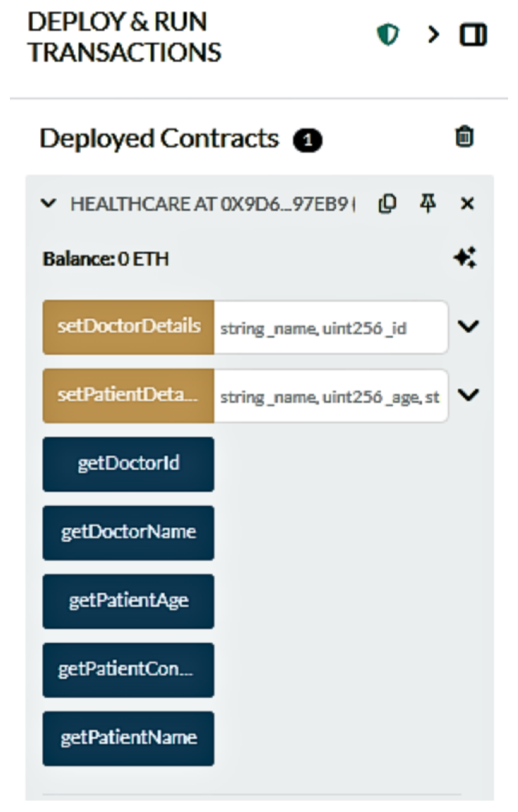The image size is (518, 812).
Task: Clear deployed contracts with the trash icon
Action: pyautogui.click(x=464, y=137)
